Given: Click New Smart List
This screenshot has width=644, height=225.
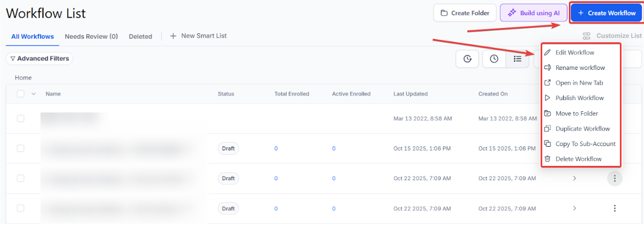Looking at the screenshot, I should [x=199, y=36].
